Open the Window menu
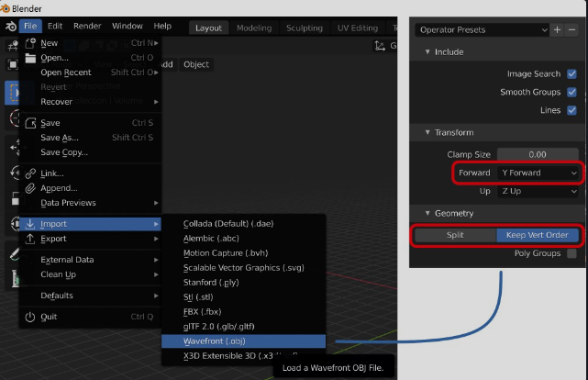The image size is (588, 380). point(128,26)
